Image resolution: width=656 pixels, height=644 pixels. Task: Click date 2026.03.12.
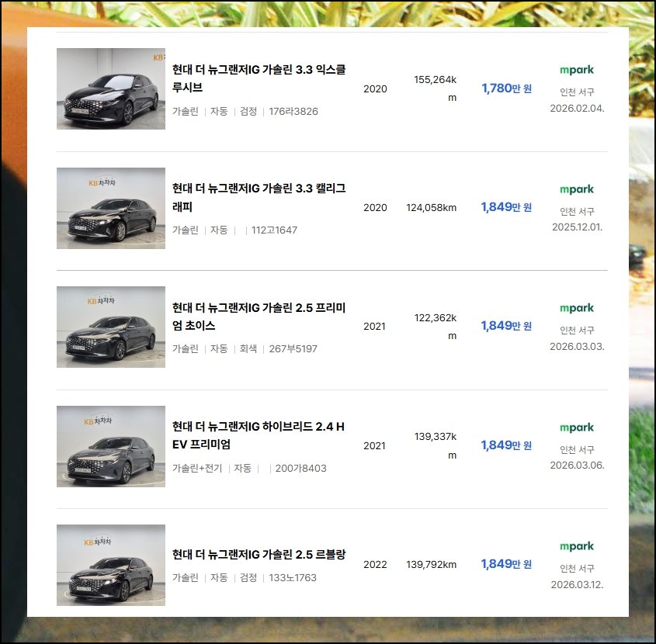tap(577, 584)
